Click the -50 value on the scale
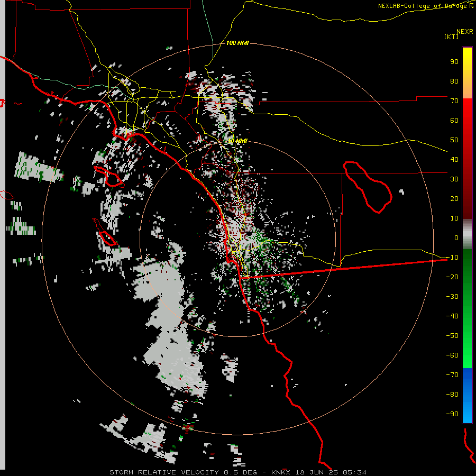This screenshot has width=476, height=476. 452,335
